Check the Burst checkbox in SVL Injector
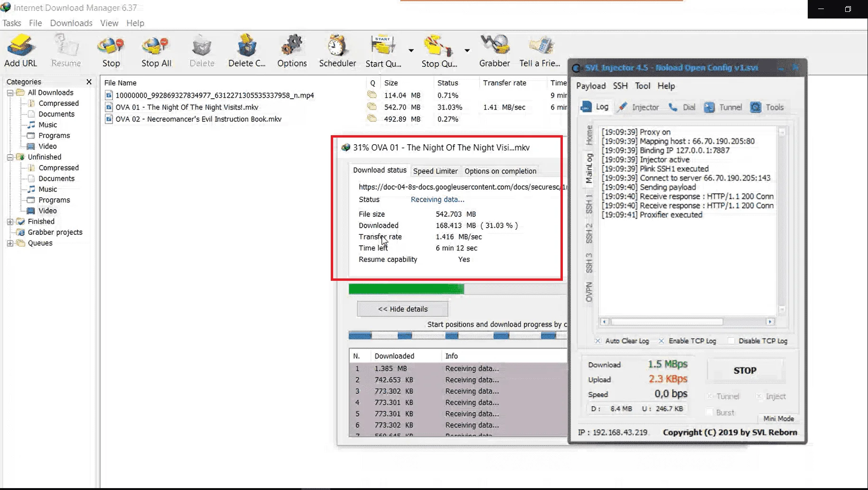 coord(710,412)
